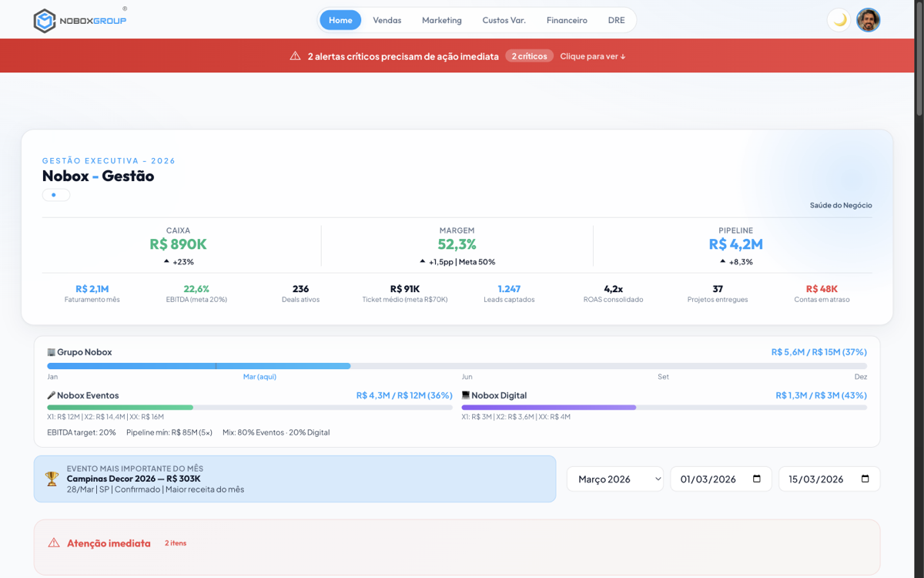The image size is (924, 578).
Task: Open calendar picker for 01/03/2026 date
Action: [756, 479]
